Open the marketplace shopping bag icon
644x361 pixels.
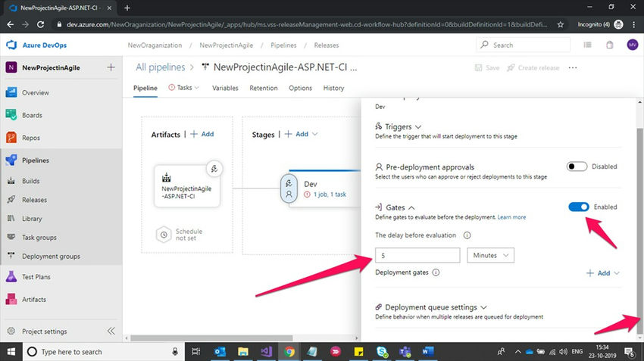coord(609,45)
